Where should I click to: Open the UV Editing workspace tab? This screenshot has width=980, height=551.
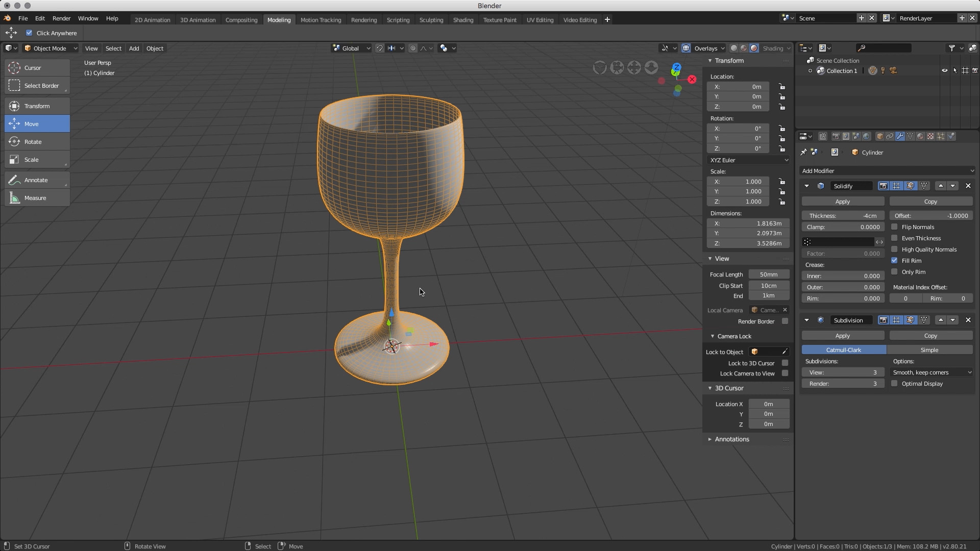(539, 19)
